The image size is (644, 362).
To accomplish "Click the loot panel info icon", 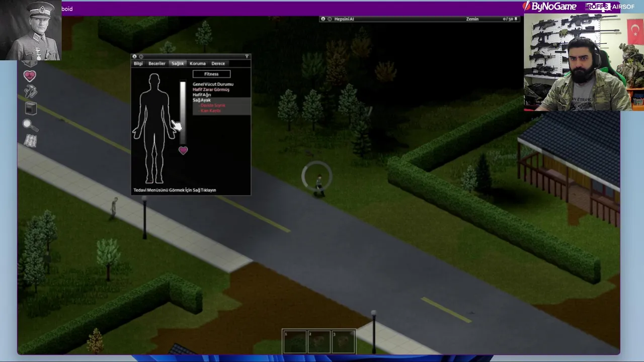I will click(x=330, y=19).
